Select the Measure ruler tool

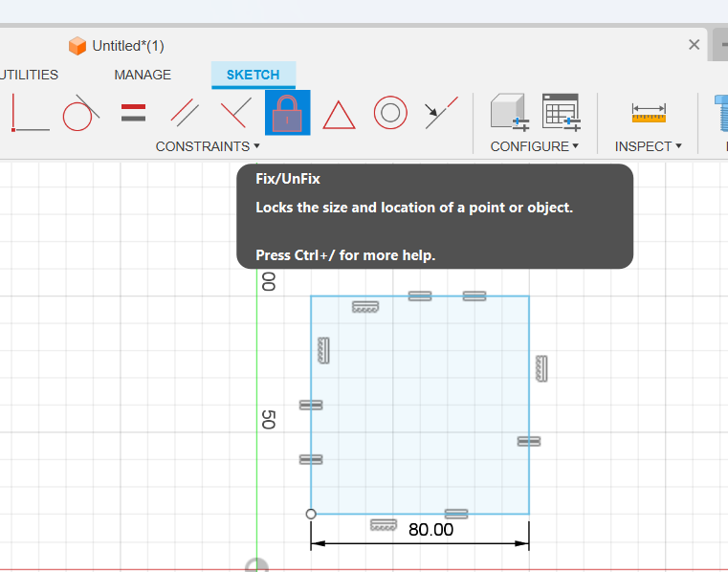point(649,113)
